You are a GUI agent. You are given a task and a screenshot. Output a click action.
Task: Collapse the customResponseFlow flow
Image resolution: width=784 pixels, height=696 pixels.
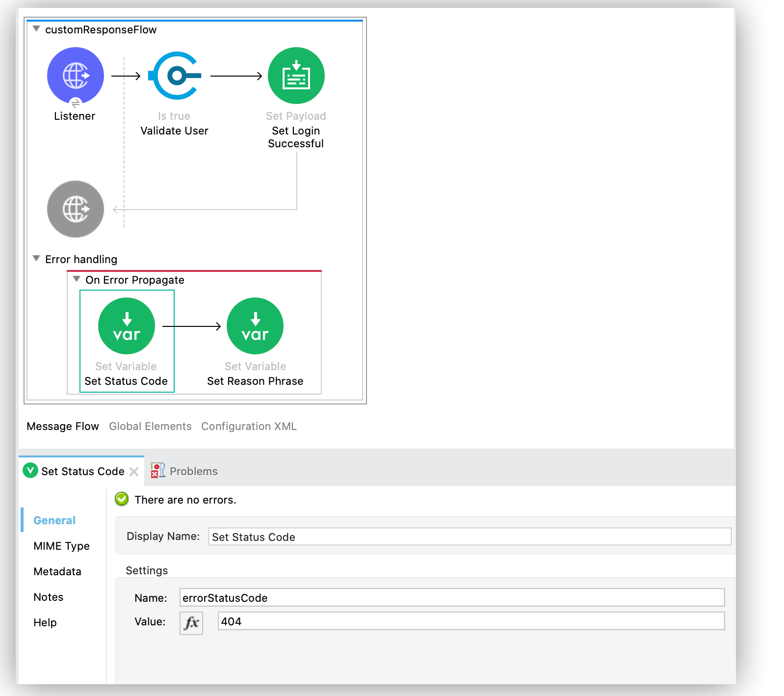36,29
